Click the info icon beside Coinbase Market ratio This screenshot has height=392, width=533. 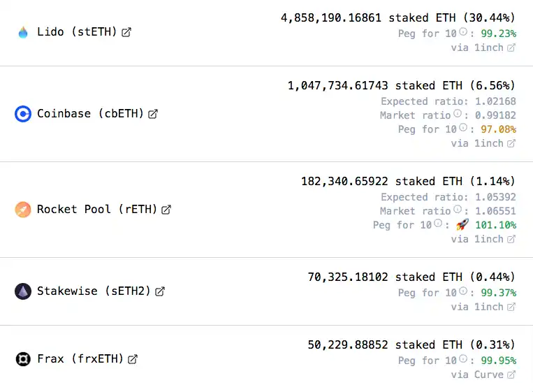click(x=458, y=113)
